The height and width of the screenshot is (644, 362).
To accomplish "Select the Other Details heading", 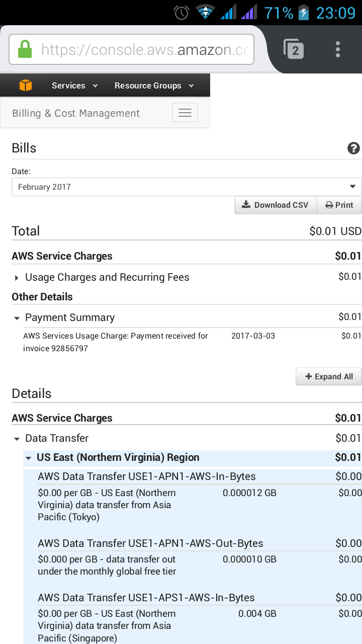I will (42, 297).
